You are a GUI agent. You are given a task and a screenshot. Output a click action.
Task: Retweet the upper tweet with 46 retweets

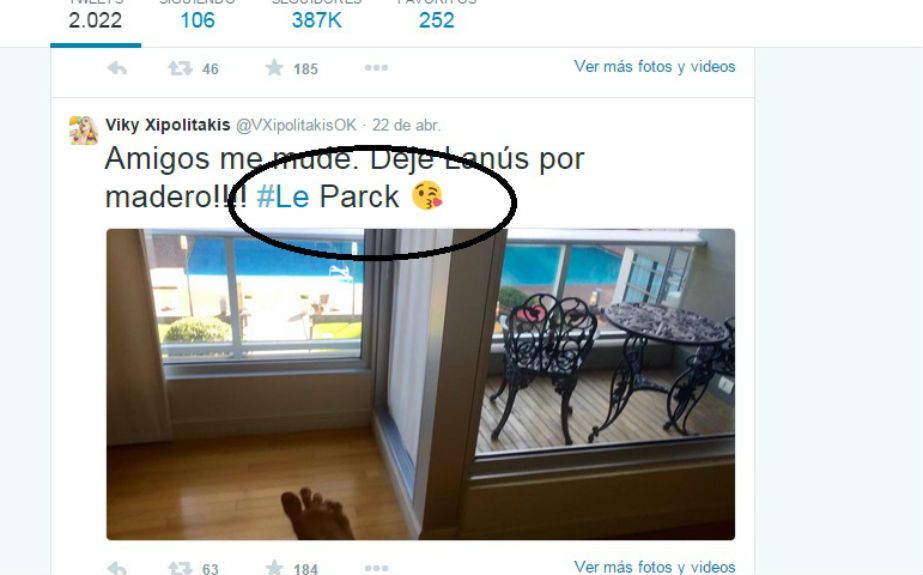(180, 68)
